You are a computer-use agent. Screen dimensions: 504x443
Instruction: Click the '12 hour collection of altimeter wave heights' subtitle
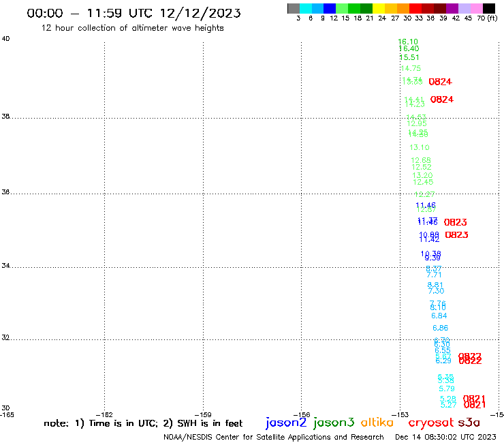[x=132, y=28]
